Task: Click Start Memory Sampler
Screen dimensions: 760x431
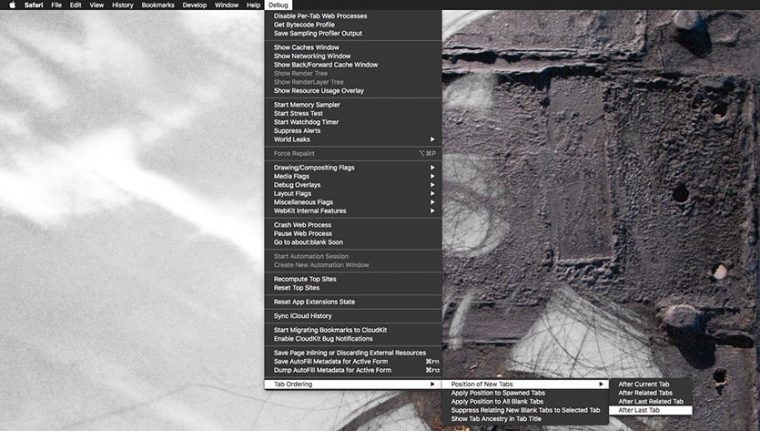Action: pyautogui.click(x=353, y=105)
